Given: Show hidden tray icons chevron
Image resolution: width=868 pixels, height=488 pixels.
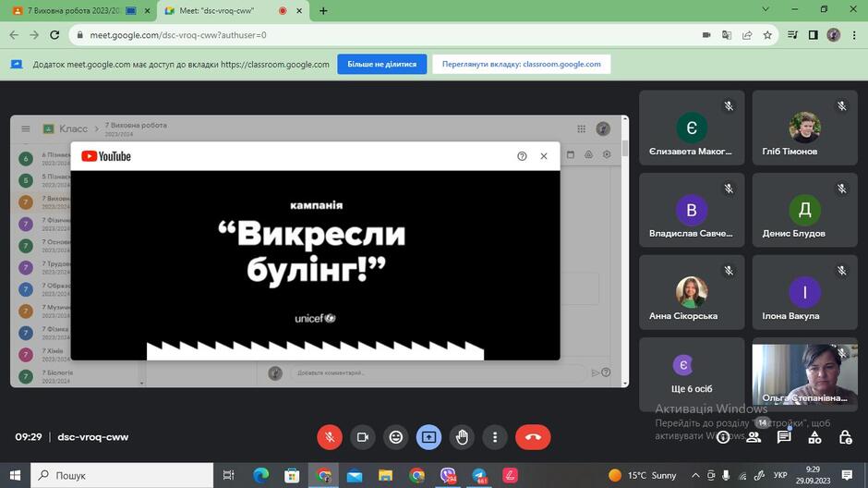Looking at the screenshot, I should pos(695,475).
